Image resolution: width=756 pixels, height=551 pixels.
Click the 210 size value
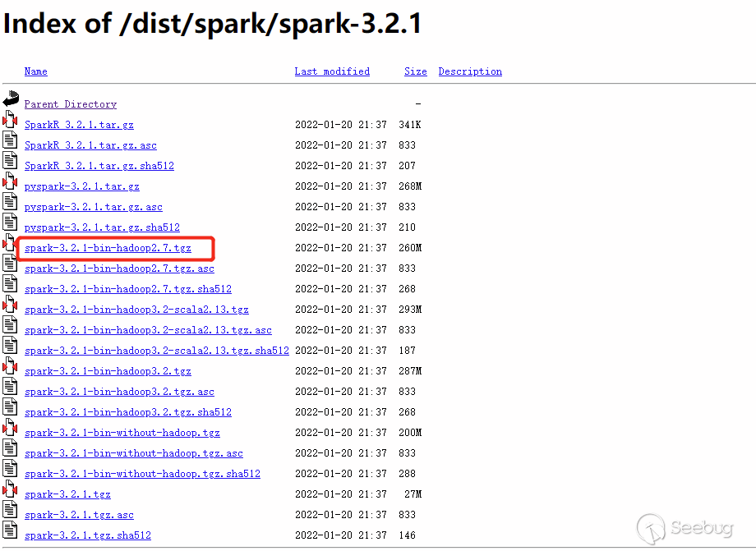click(x=407, y=227)
